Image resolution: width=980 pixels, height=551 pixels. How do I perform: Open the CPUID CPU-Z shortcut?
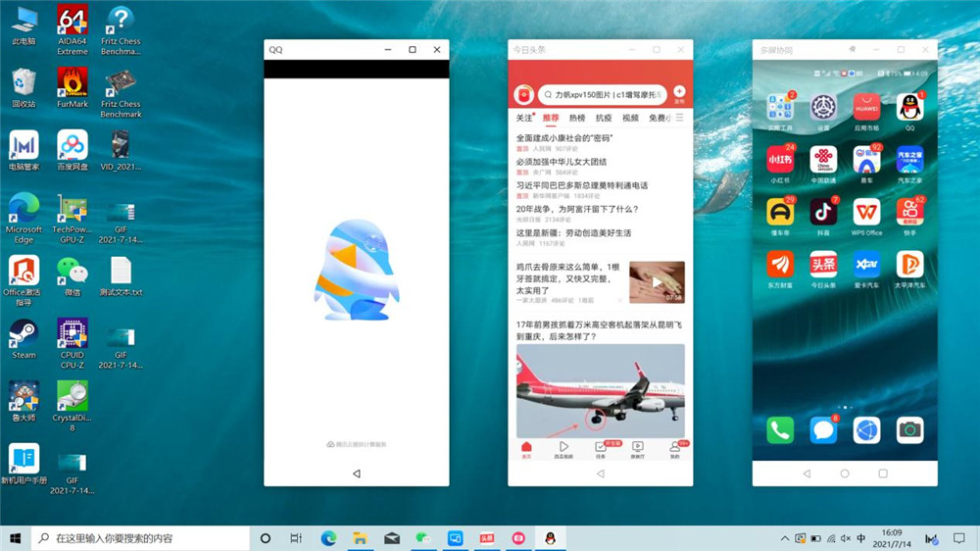[x=73, y=343]
